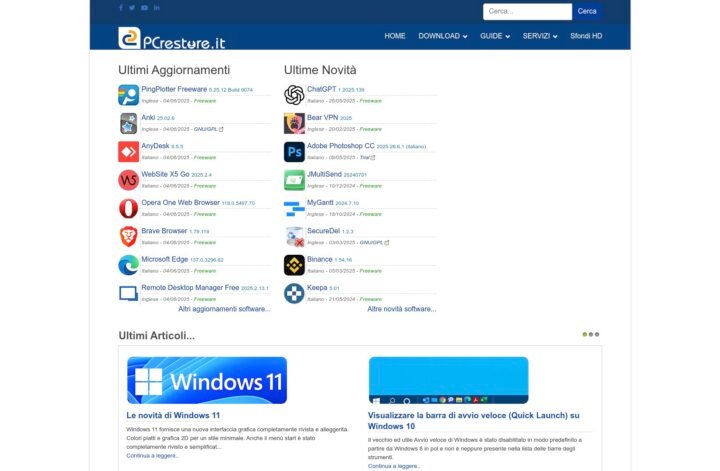Image resolution: width=720 pixels, height=471 pixels.
Task: Open the Windows 11 article thumbnail
Action: [x=207, y=380]
